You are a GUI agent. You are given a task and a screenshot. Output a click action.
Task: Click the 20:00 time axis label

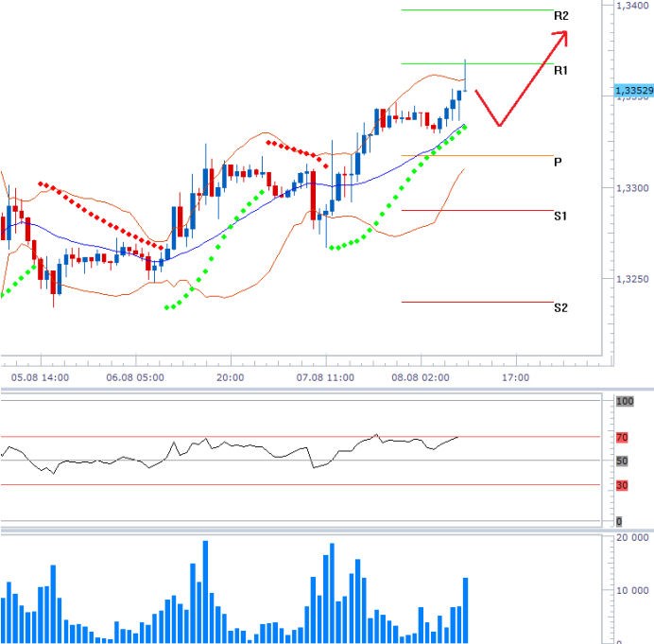tap(231, 377)
